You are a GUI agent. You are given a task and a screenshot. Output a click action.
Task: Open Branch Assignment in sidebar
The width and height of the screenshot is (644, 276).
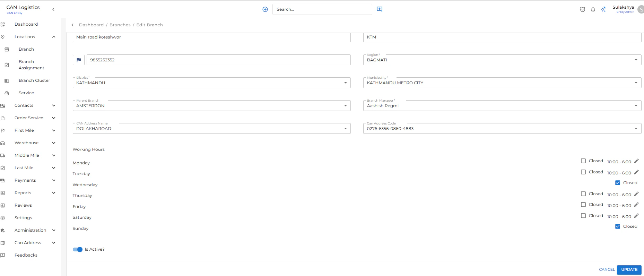point(32,65)
